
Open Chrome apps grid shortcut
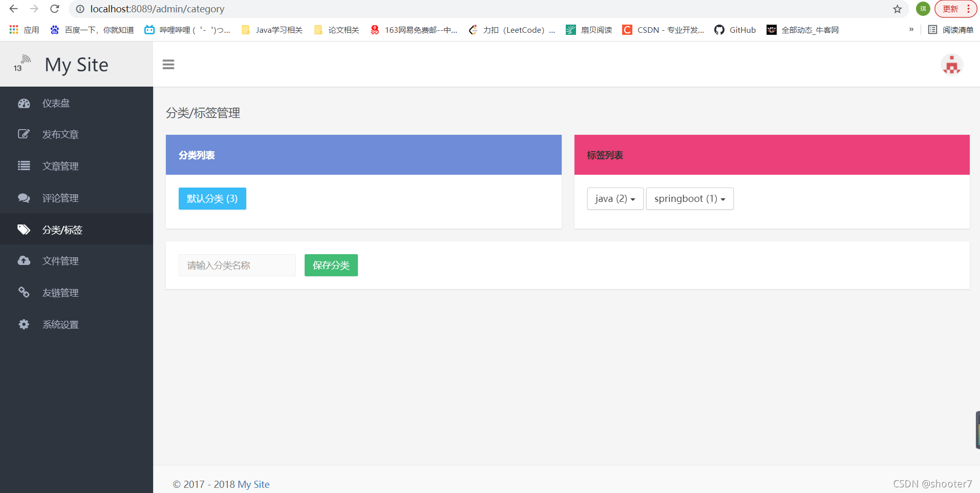coord(24,30)
